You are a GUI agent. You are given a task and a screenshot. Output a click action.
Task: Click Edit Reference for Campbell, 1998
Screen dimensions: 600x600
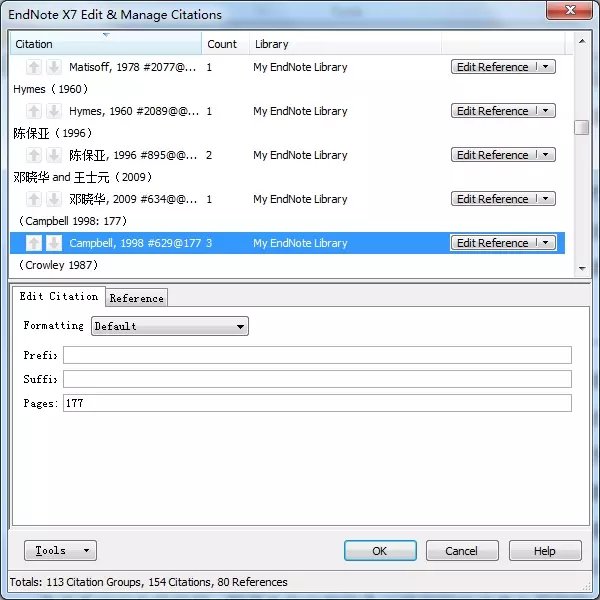pos(494,243)
